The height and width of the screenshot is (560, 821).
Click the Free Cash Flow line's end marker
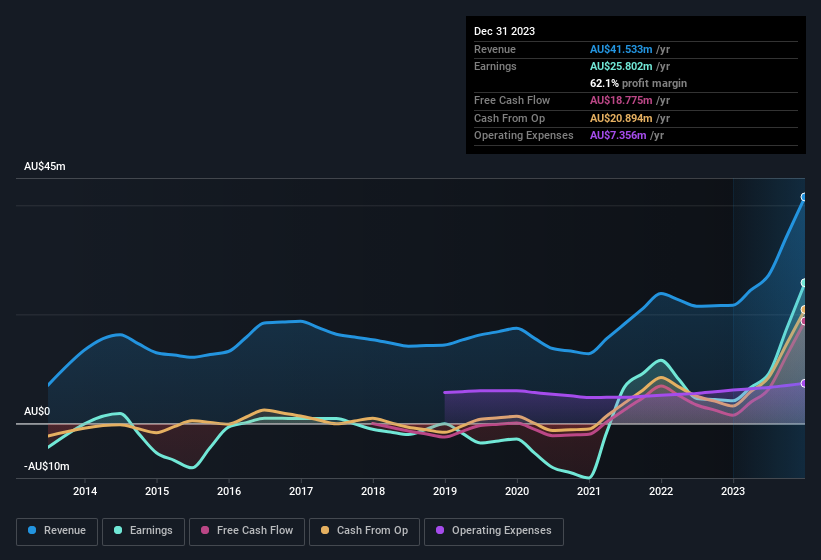pos(804,321)
